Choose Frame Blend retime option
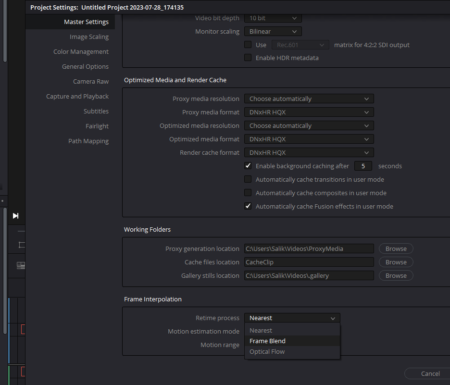The image size is (450, 385). (292, 341)
